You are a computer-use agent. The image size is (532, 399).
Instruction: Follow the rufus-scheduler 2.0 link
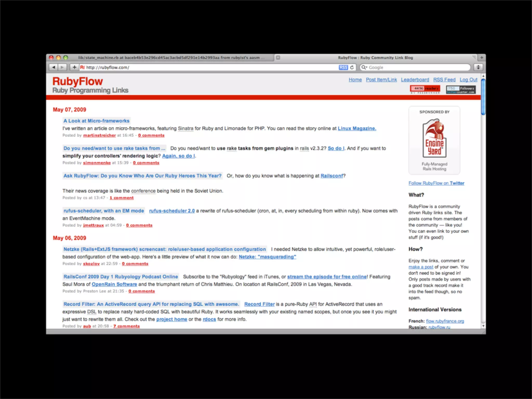click(x=172, y=211)
